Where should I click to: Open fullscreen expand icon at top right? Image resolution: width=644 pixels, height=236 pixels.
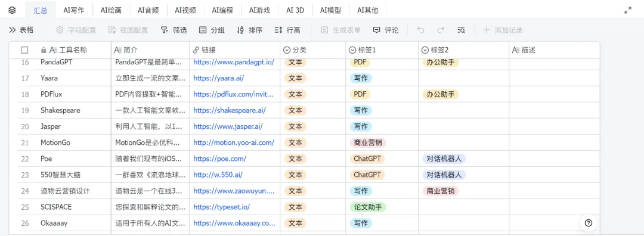[627, 10]
